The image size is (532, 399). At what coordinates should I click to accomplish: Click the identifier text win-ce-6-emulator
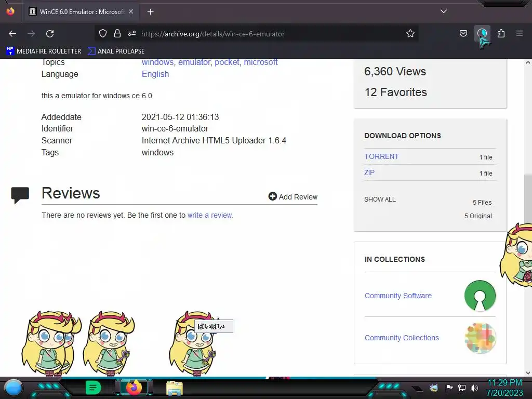175,129
